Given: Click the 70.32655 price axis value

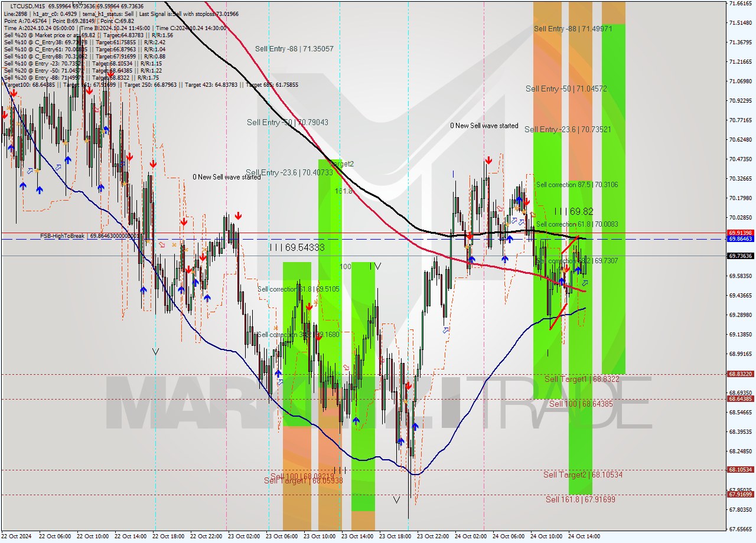Looking at the screenshot, I should click(741, 178).
